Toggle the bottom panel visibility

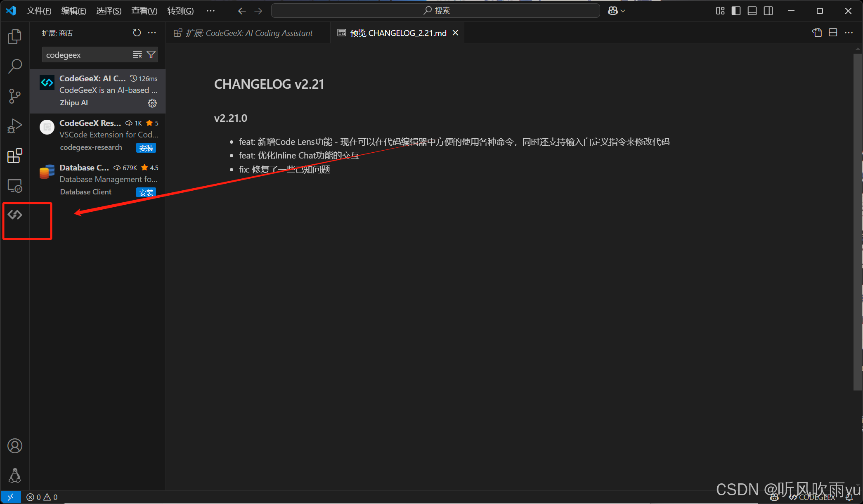click(752, 11)
